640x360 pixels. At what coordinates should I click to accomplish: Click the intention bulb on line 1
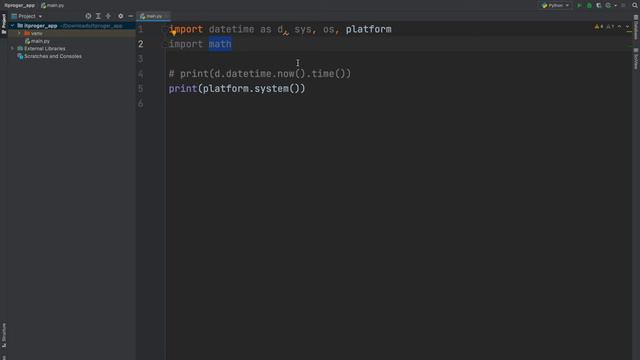(x=173, y=32)
